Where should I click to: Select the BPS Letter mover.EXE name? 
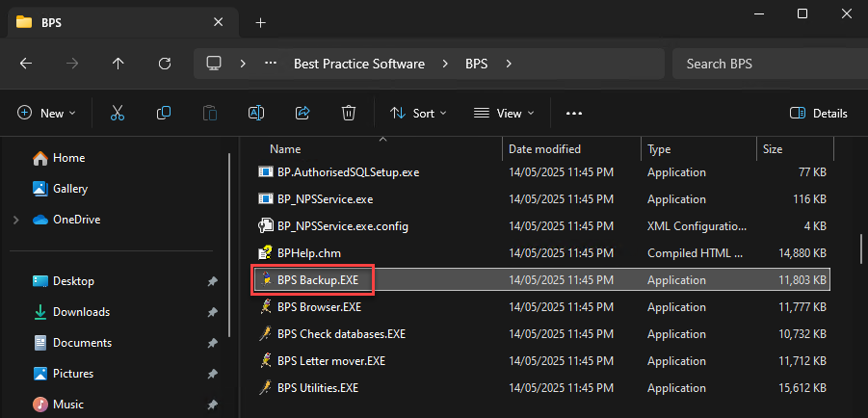pos(331,361)
